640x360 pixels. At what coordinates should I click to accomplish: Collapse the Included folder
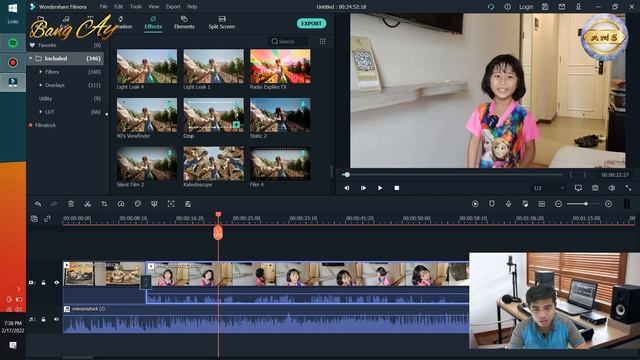tap(31, 58)
